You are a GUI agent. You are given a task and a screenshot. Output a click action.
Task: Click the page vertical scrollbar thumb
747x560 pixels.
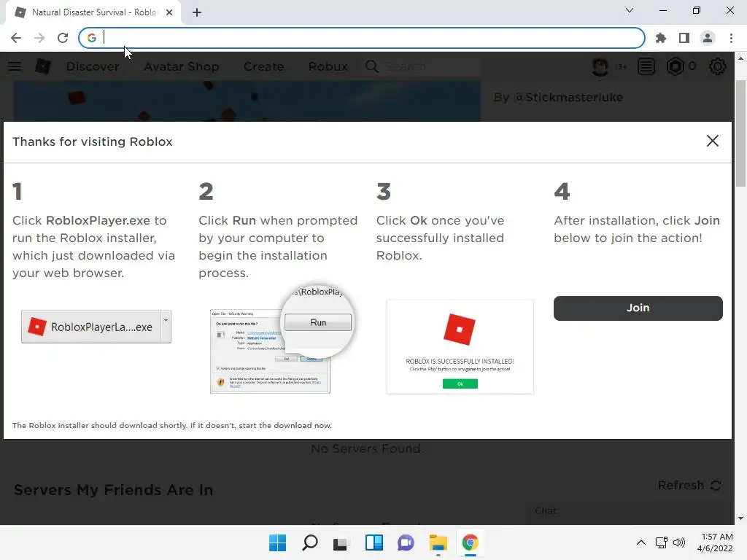point(740,134)
